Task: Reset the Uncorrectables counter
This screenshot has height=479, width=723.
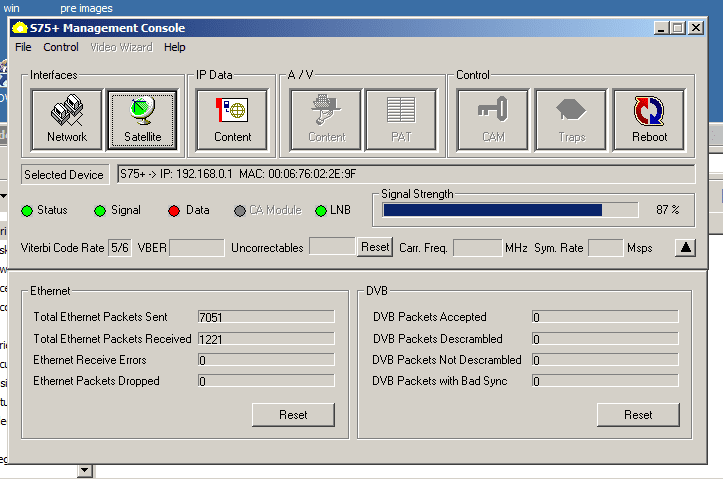Action: [x=375, y=247]
